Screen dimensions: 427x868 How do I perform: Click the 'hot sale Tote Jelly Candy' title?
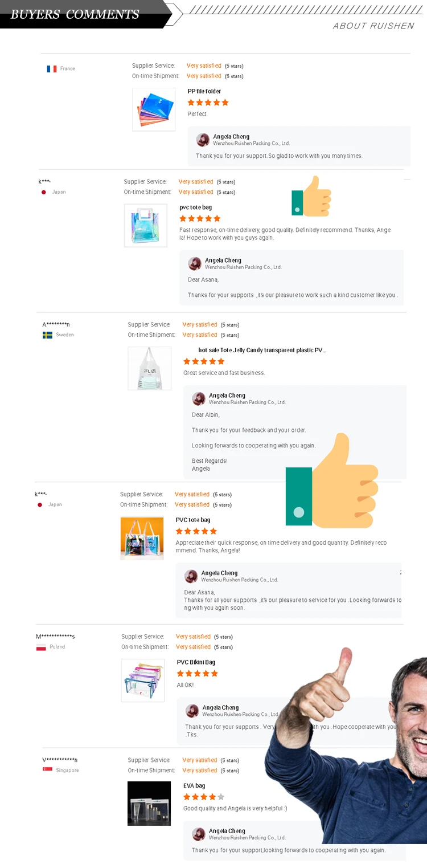coord(262,351)
